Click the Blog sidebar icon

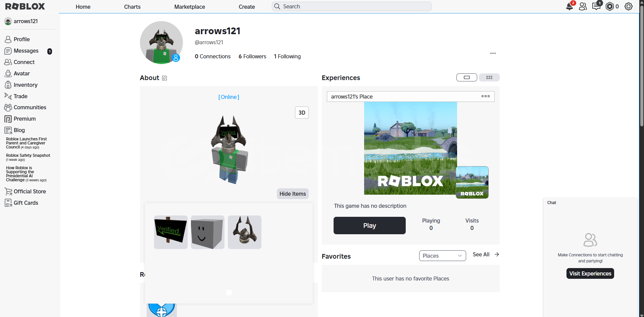pos(8,130)
